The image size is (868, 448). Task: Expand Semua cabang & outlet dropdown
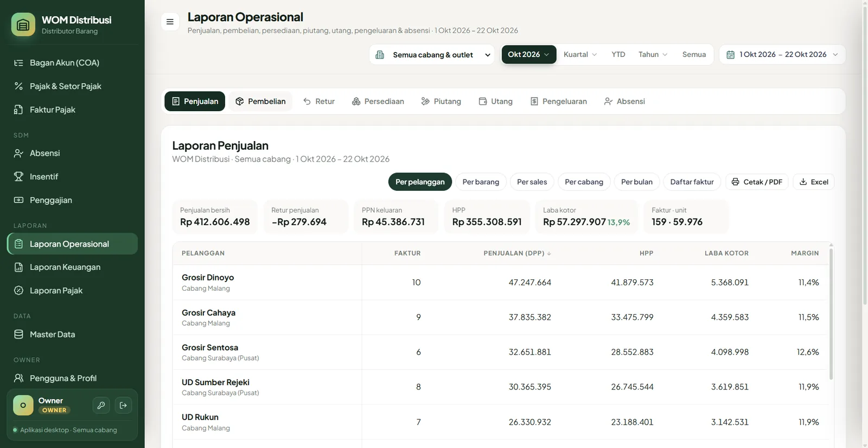point(432,55)
